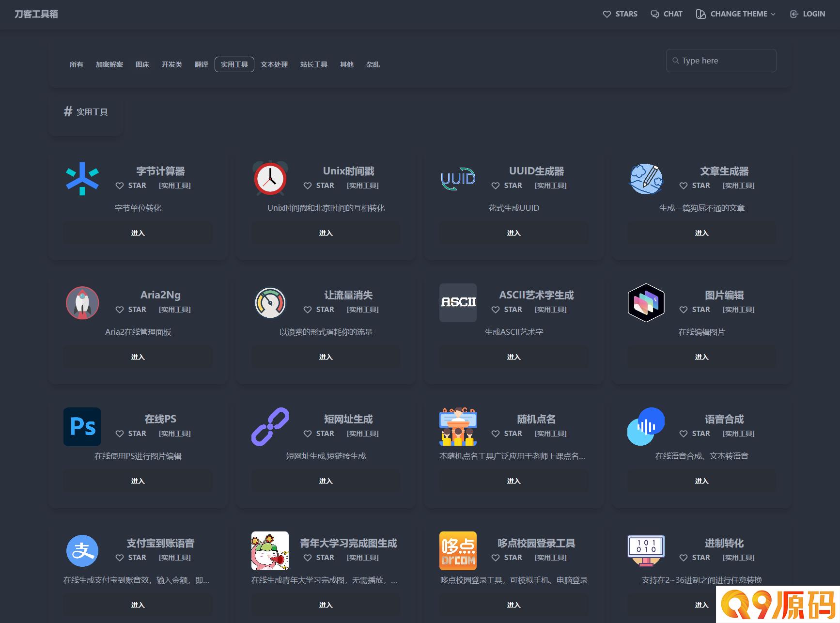Viewport: 840px width, 623px height.
Task: Click the UUID logo icon
Action: tap(458, 179)
